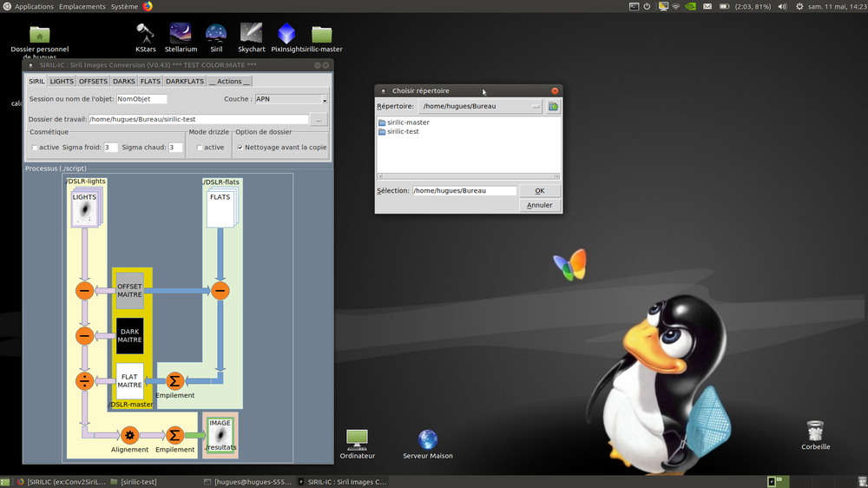The width and height of the screenshot is (868, 488).
Task: Switch to the DARKS tab
Action: click(x=124, y=82)
